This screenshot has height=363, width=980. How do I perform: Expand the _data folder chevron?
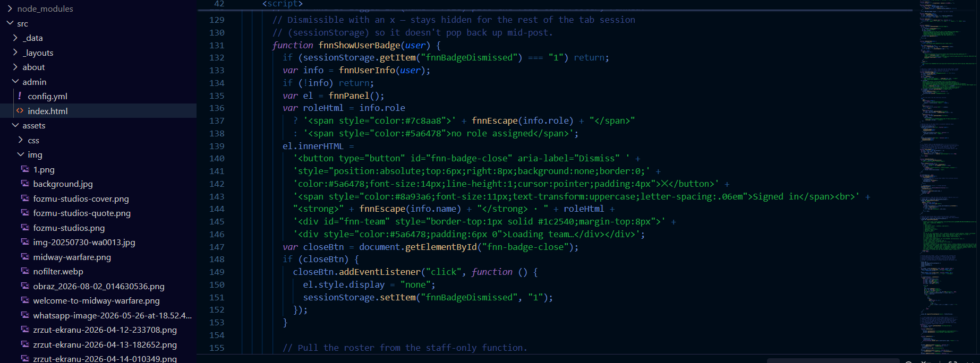15,38
